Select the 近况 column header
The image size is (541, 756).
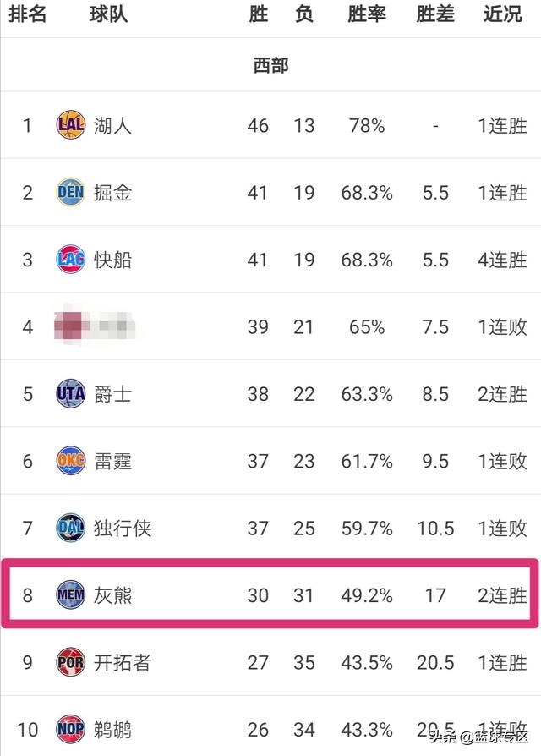[x=502, y=14]
